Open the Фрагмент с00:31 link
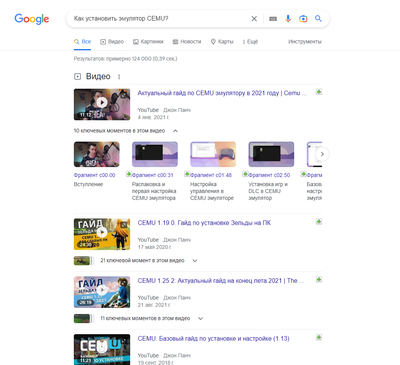 [153, 175]
